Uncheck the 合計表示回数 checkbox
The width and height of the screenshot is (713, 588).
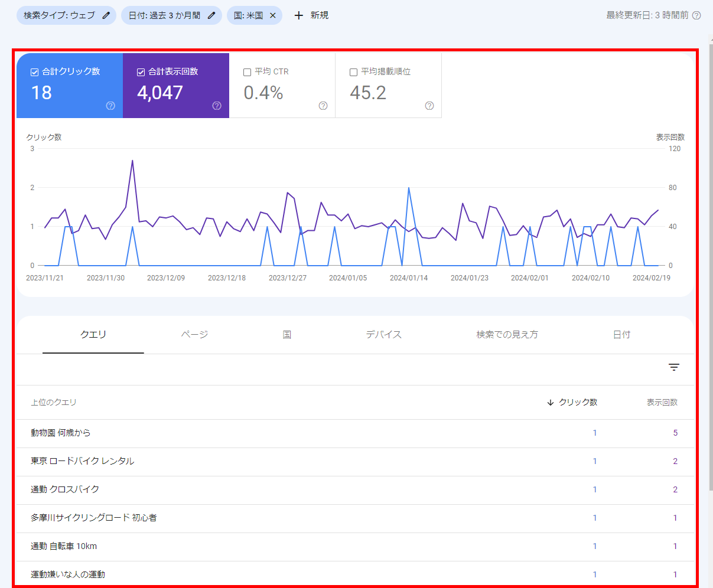(x=141, y=72)
